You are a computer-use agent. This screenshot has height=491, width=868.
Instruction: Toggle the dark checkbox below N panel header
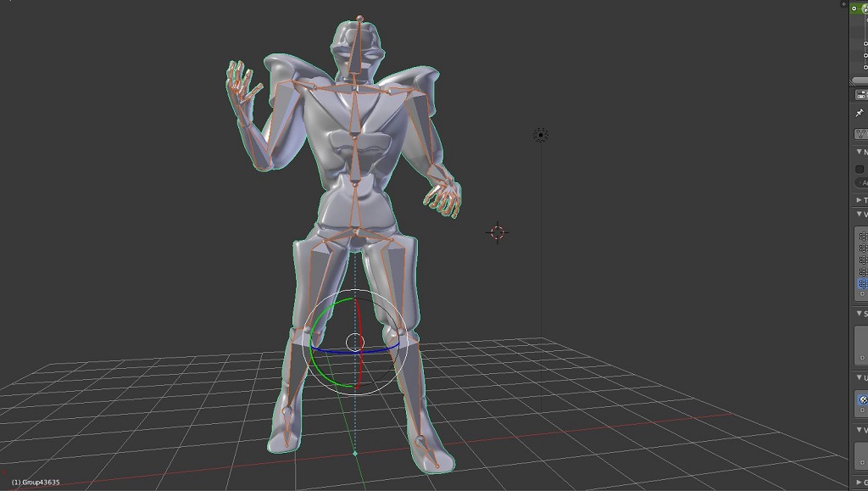click(x=860, y=170)
